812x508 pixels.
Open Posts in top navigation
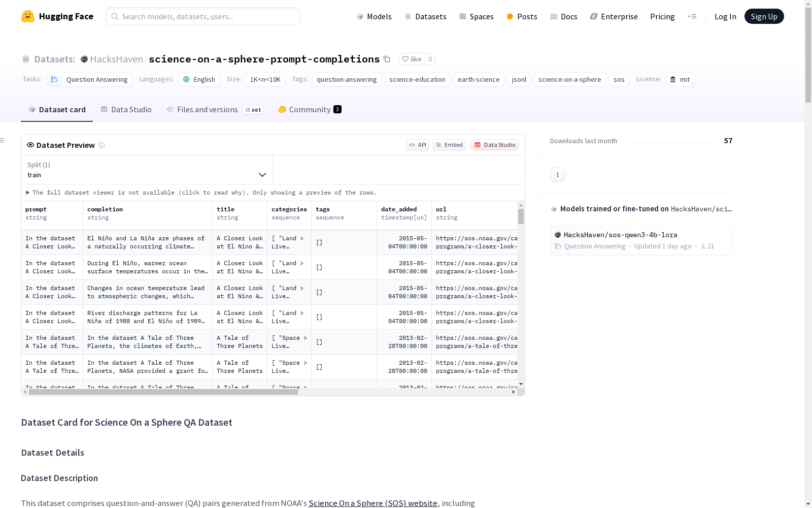(522, 16)
